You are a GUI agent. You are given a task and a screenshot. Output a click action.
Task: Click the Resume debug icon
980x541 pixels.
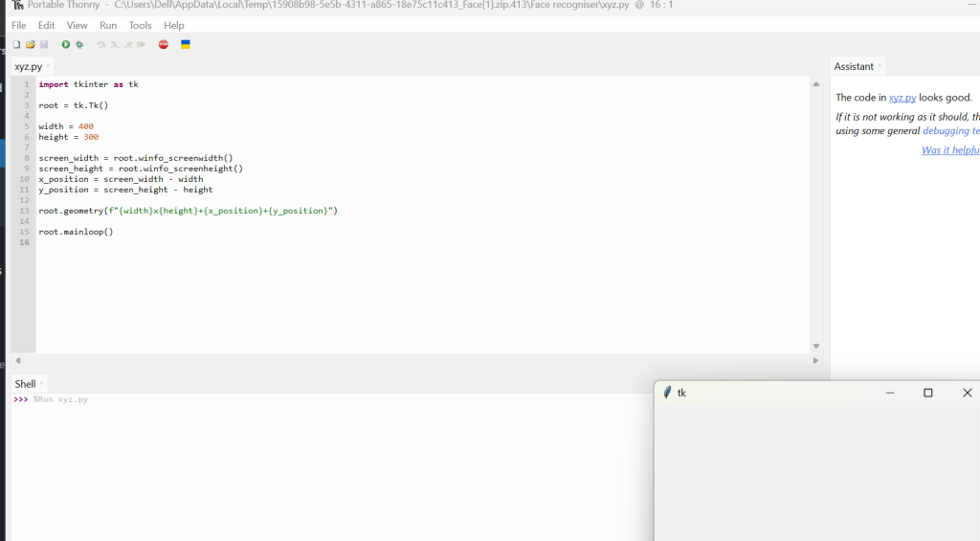coord(142,45)
